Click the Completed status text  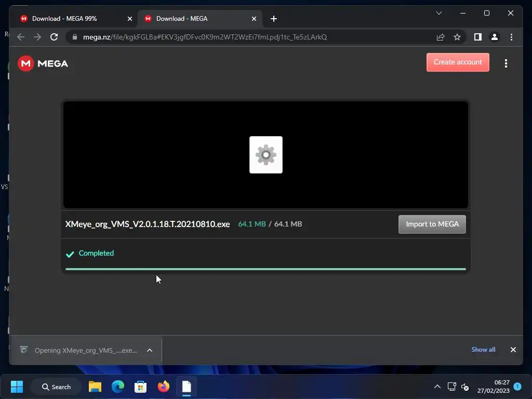pos(96,254)
